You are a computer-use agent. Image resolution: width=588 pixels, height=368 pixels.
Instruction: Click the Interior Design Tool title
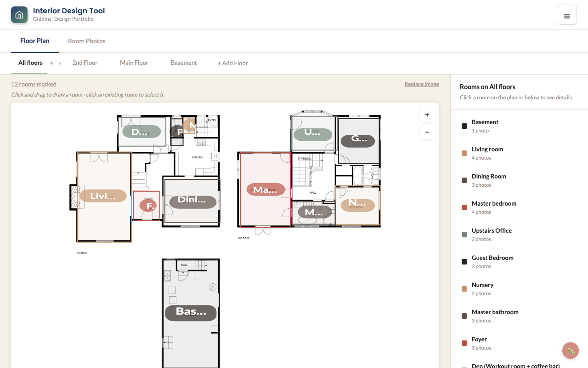click(x=69, y=11)
